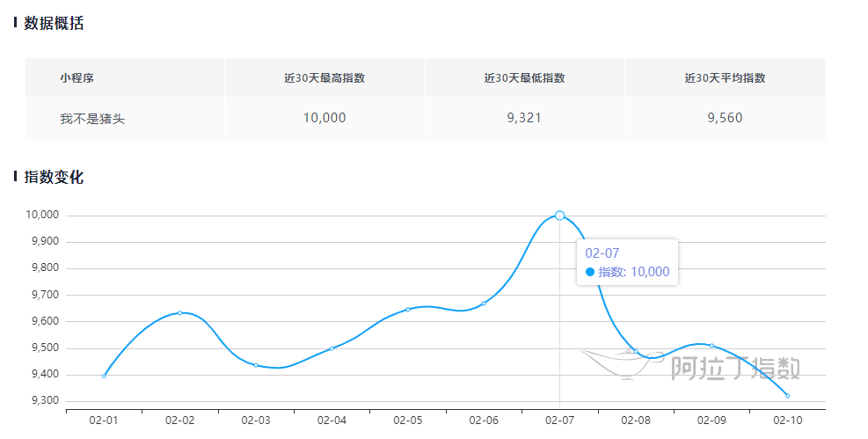Click the 9,321 lowest index value cell
868x439 pixels.
tap(524, 118)
